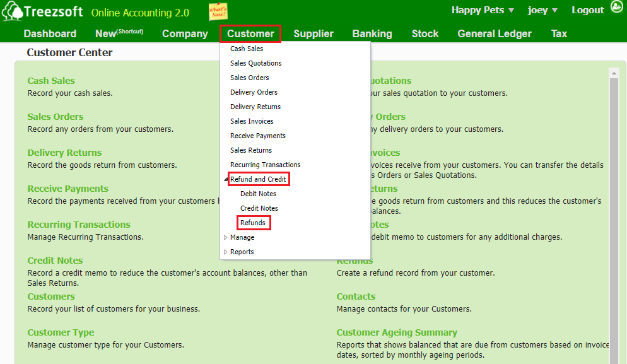Select Refunds from the Customer menu
The width and height of the screenshot is (627, 364).
click(253, 223)
